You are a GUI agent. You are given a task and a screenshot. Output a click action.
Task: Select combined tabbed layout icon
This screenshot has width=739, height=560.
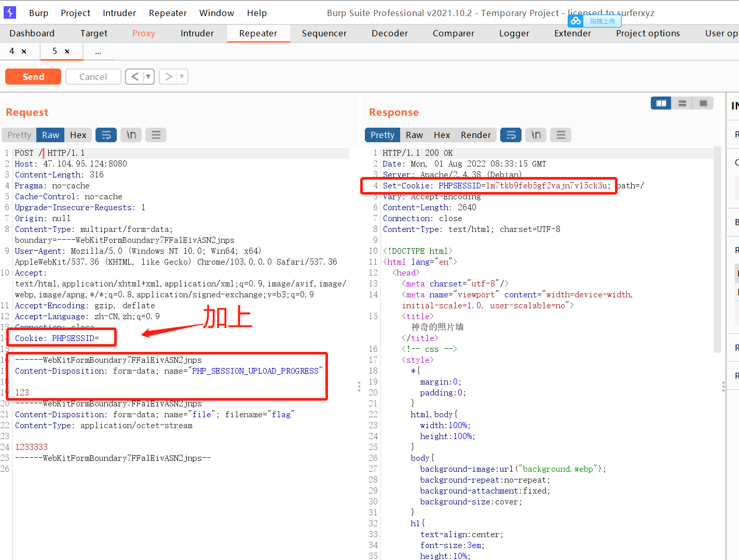point(703,103)
